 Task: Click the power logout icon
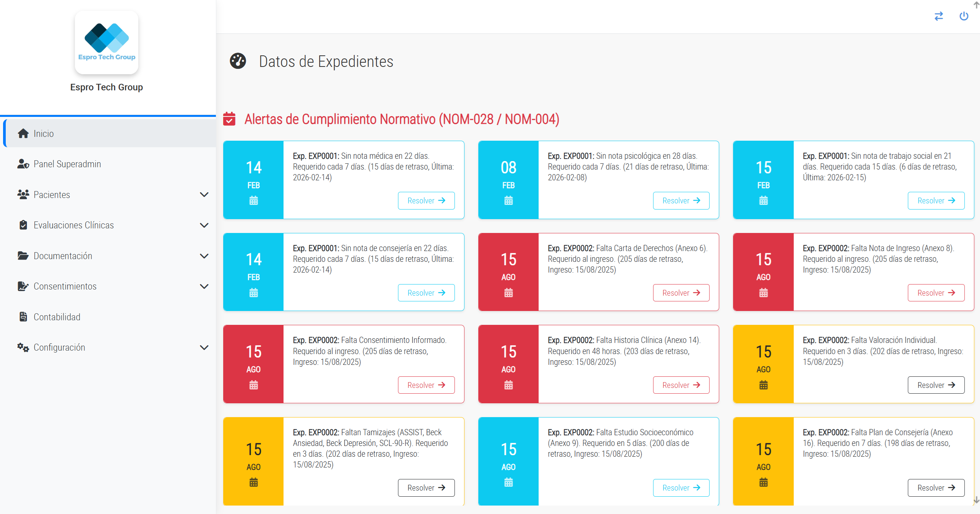tap(963, 16)
